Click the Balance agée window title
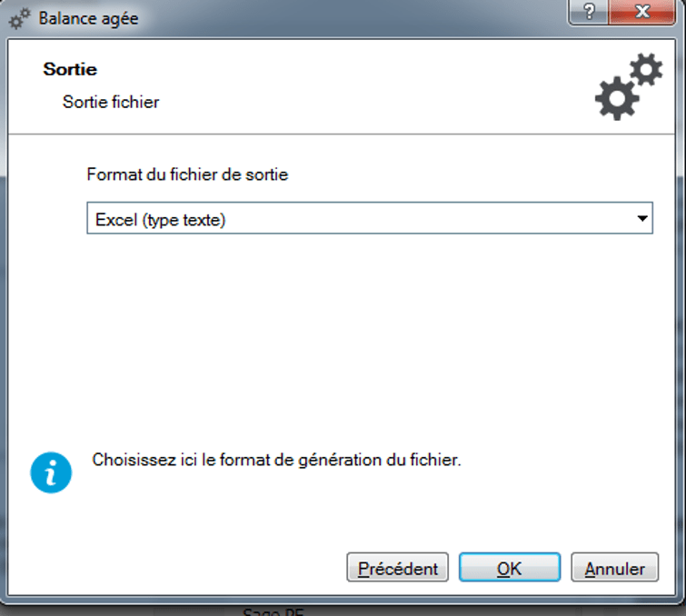Image resolution: width=686 pixels, height=616 pixels. (x=88, y=19)
